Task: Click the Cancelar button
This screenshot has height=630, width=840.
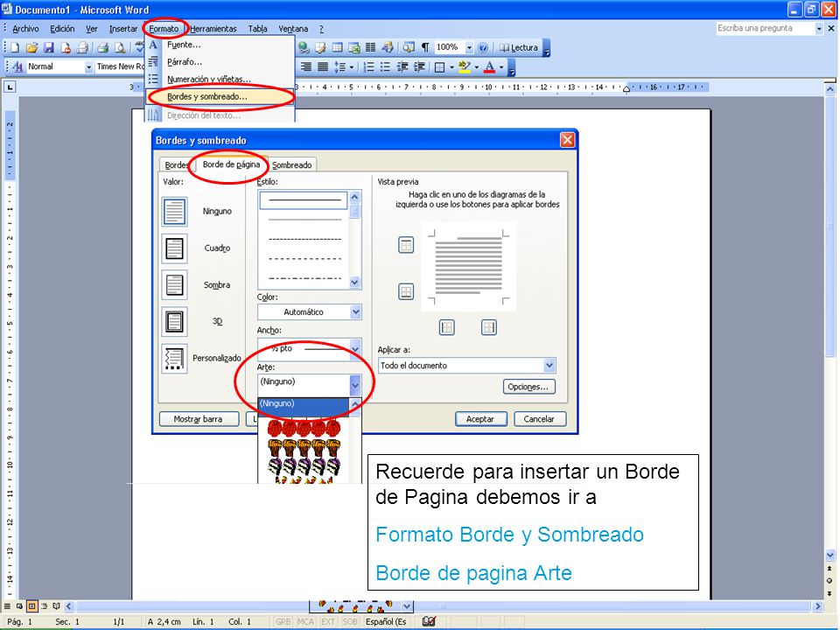Action: tap(539, 419)
